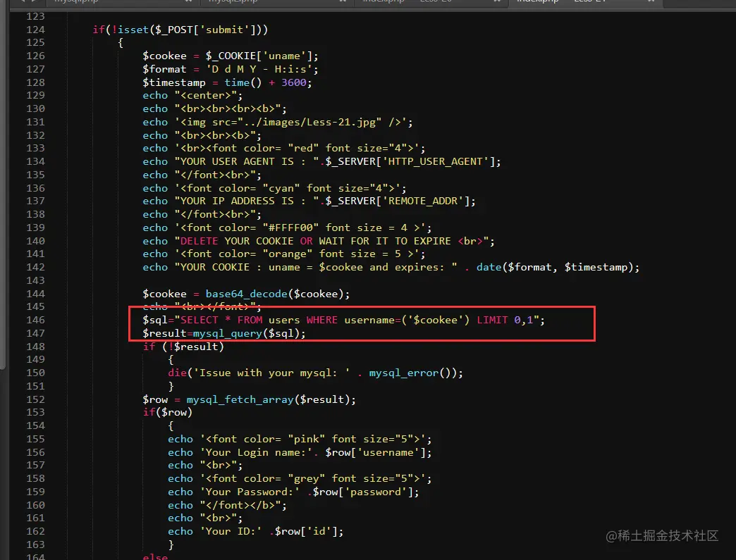Click line number 130 in the gutter

35,108
